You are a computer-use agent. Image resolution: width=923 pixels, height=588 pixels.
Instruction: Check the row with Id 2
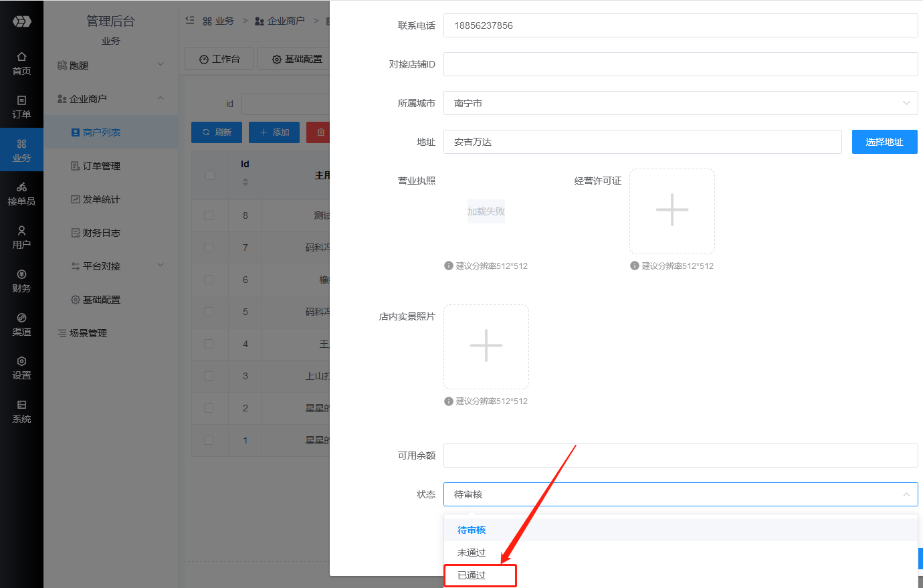[x=209, y=408]
